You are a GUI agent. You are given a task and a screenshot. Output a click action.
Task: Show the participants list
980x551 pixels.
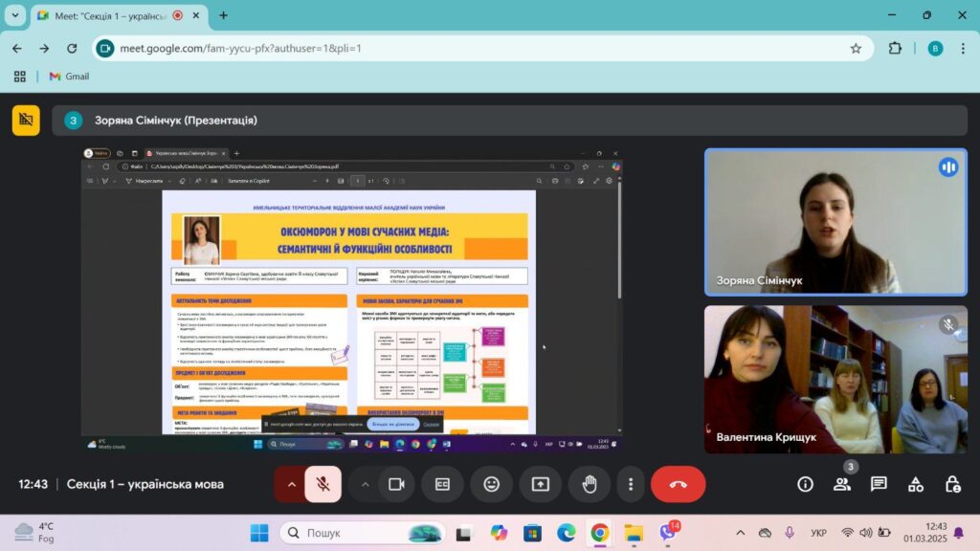[842, 484]
